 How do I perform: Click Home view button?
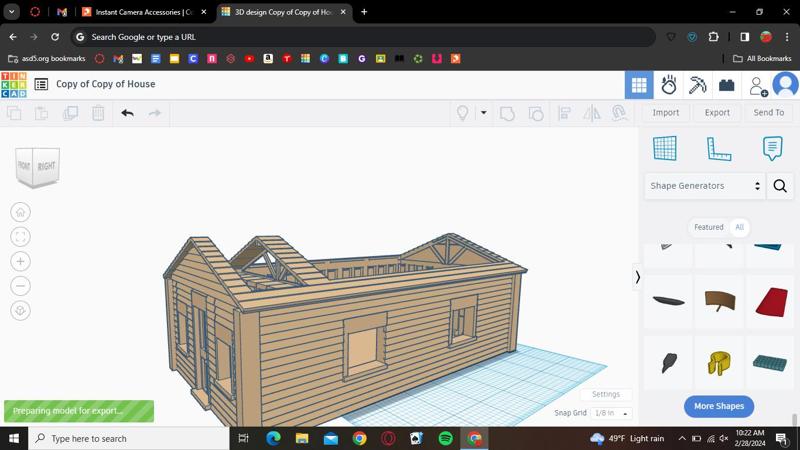tap(20, 212)
